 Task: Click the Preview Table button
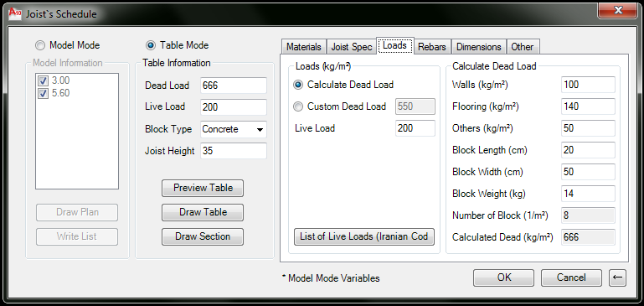[x=203, y=188]
